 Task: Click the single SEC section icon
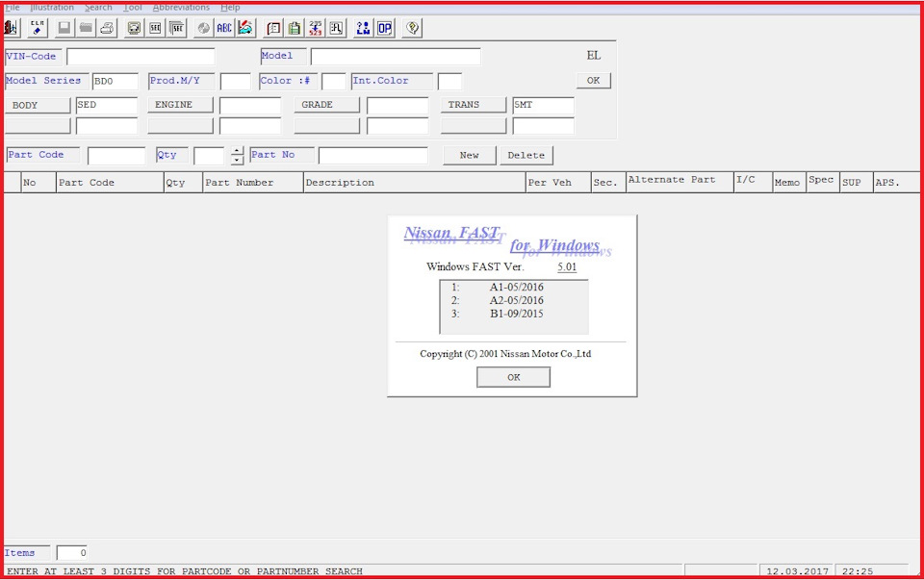tap(156, 28)
